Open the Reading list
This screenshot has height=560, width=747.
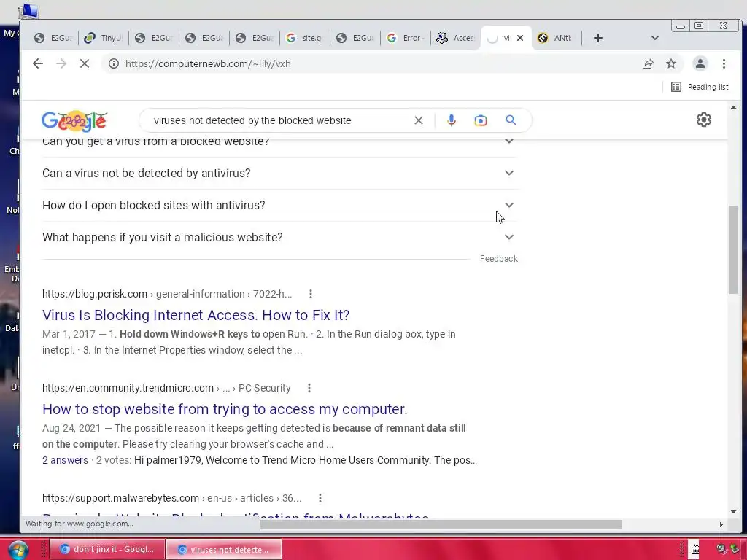coord(700,87)
